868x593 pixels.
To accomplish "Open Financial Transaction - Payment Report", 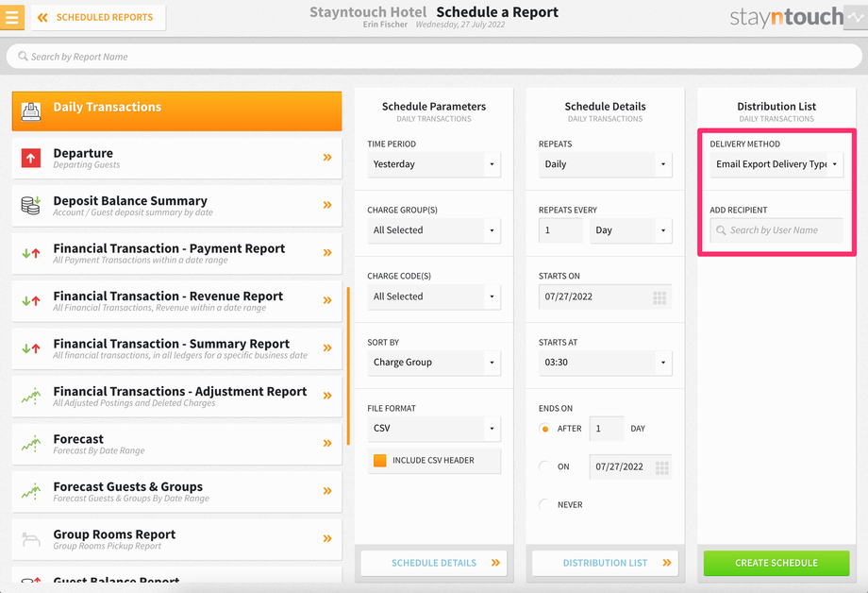I will pyautogui.click(x=176, y=254).
